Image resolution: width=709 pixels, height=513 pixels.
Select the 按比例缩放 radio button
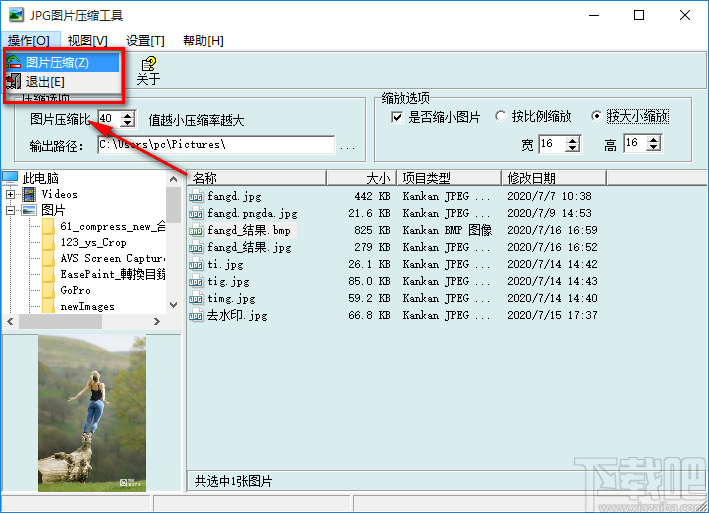click(x=501, y=117)
